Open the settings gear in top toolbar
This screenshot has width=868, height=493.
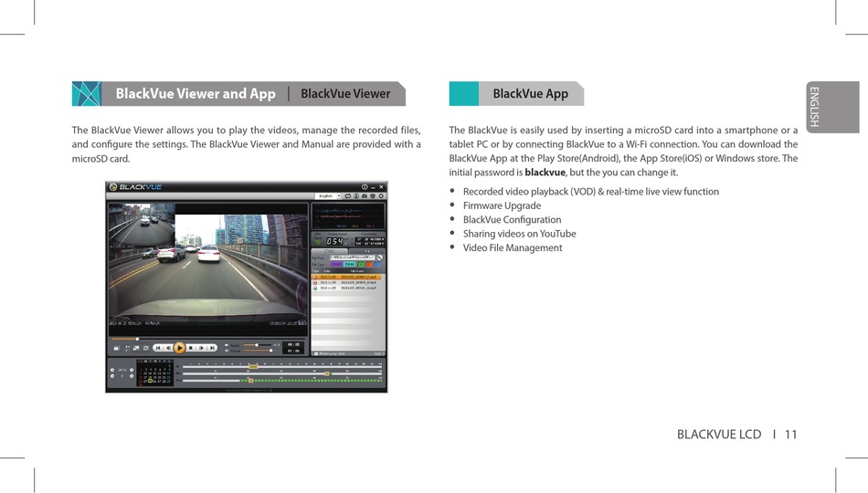click(x=381, y=196)
